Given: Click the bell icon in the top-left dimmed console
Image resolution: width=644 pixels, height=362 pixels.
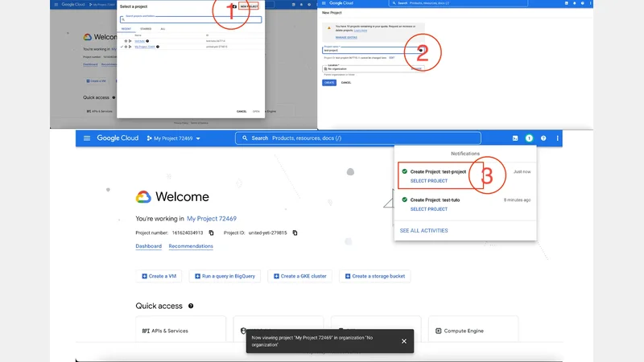Looking at the screenshot, I should [301, 5].
